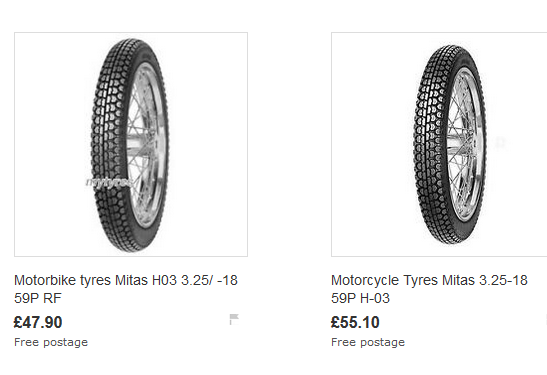This screenshot has width=547, height=375.
Task: Click Free postage under the £55.10 listing
Action: pos(368,342)
